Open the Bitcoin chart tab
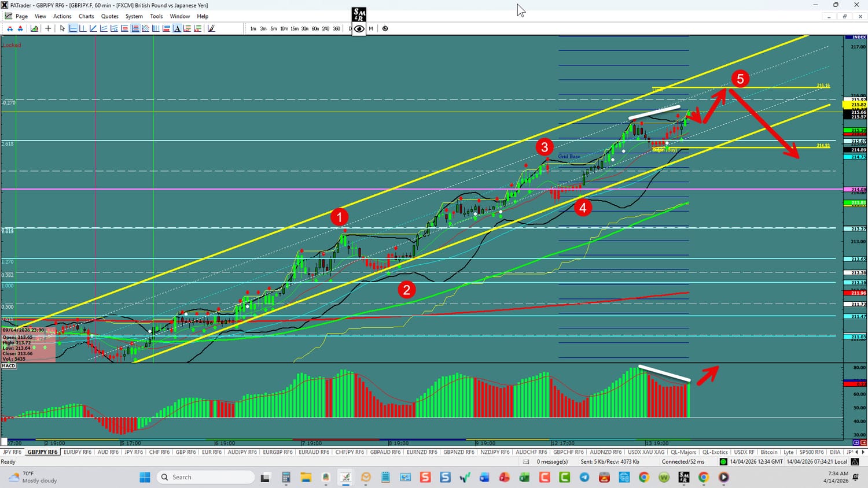This screenshot has width=868, height=488. (x=769, y=452)
